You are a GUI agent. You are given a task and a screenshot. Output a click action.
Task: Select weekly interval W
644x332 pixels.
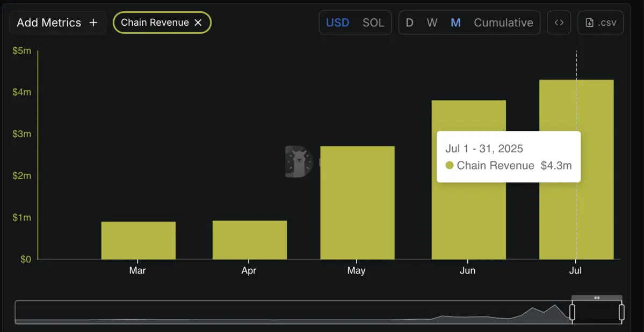point(432,23)
